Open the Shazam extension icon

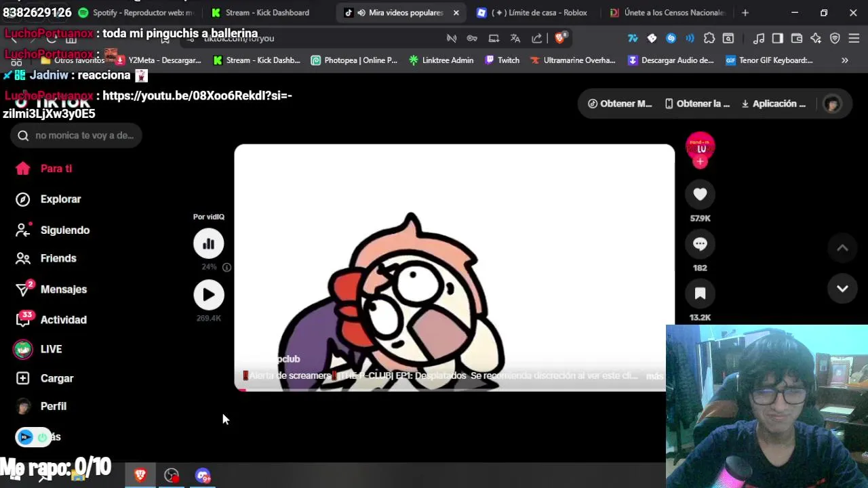click(x=671, y=39)
